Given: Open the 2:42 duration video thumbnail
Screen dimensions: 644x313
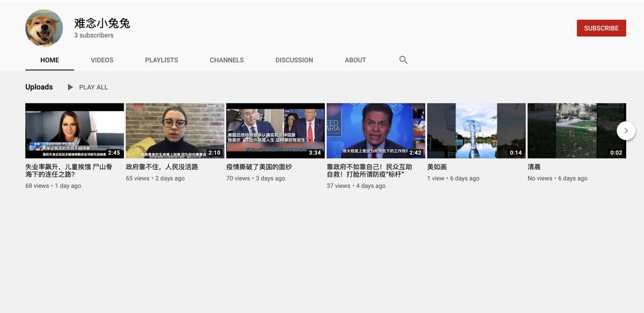Looking at the screenshot, I should [x=376, y=131].
